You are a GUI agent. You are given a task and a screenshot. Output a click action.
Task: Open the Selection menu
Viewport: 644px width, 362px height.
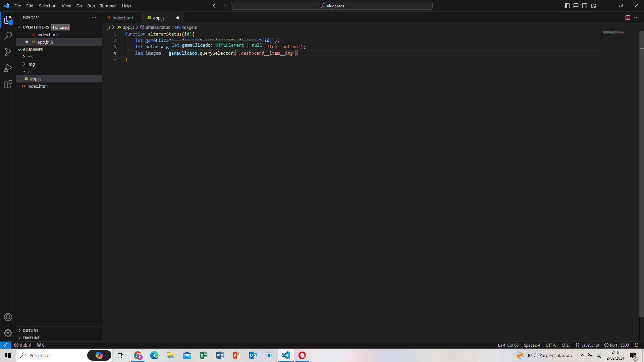tap(48, 6)
